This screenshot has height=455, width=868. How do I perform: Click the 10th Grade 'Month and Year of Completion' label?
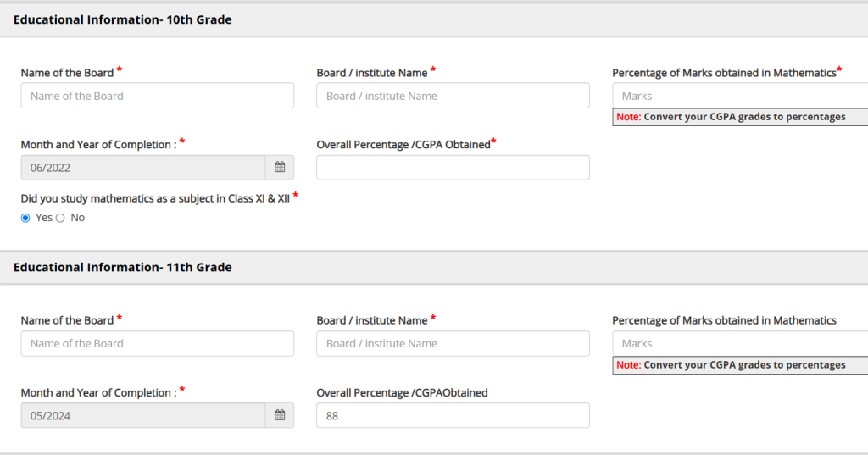click(x=98, y=145)
